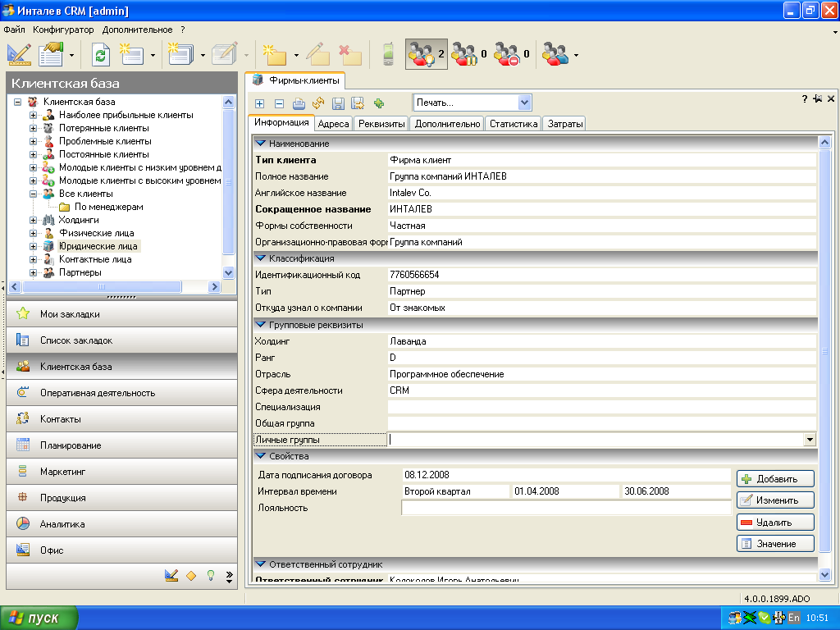Click the green refresh document toolbar icon
The image size is (840, 630).
101,55
